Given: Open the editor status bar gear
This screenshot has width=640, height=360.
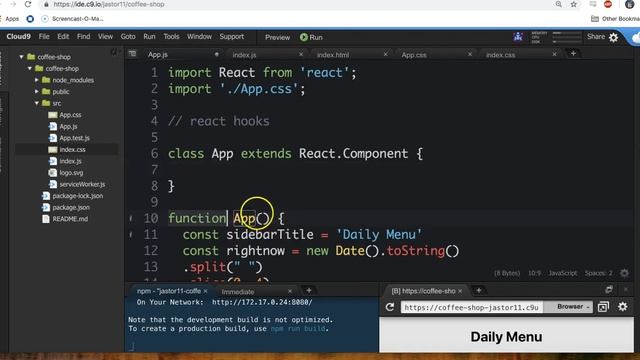Looking at the screenshot, I should pos(624,273).
